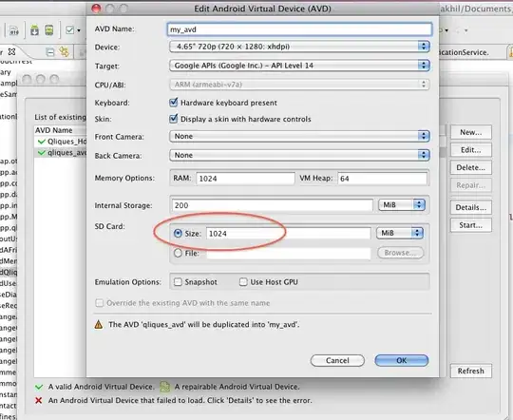Select the SD Card Size radio button
This screenshot has height=420, width=513.
[178, 234]
